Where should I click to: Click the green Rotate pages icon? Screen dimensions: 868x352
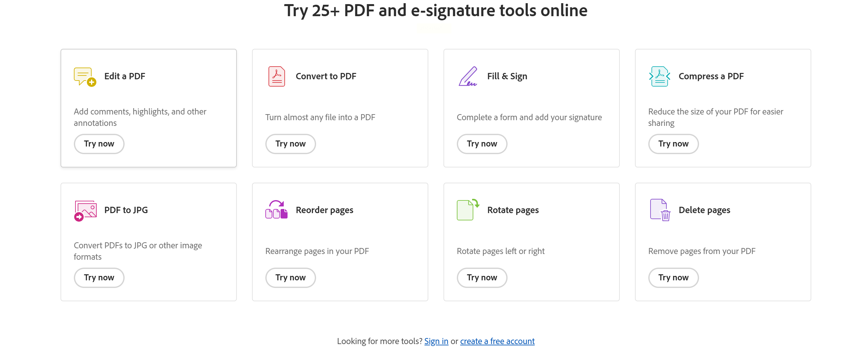[x=468, y=210]
